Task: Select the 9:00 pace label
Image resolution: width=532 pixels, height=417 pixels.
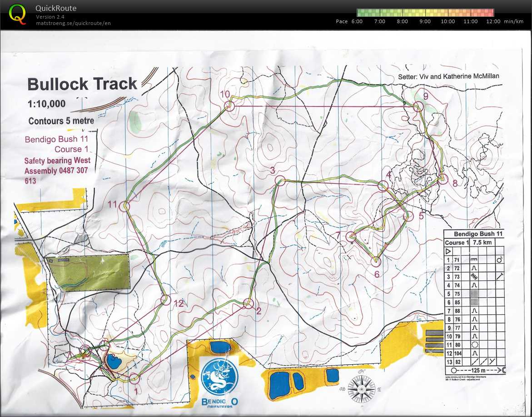Action: tap(425, 21)
